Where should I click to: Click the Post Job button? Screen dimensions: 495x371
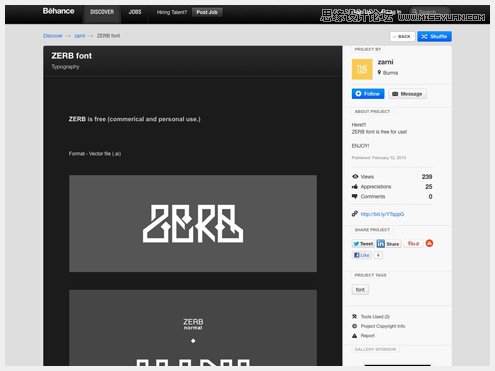pyautogui.click(x=207, y=12)
